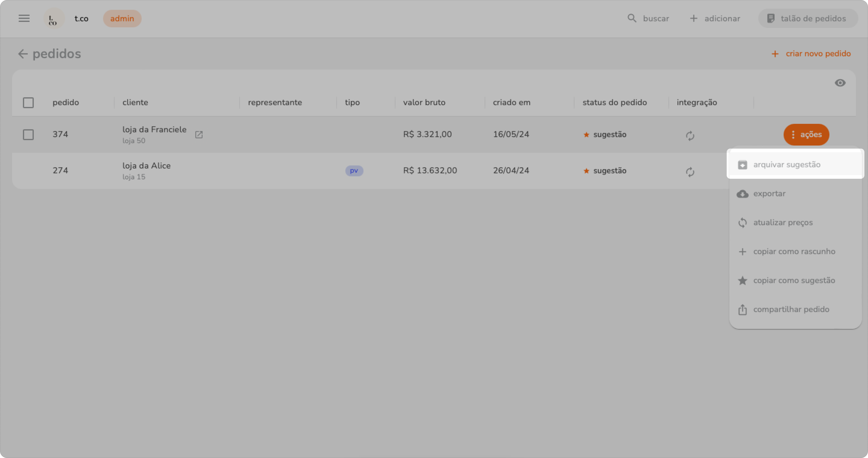Open the adicionar menu
Viewport: 868px width, 458px height.
(x=715, y=18)
